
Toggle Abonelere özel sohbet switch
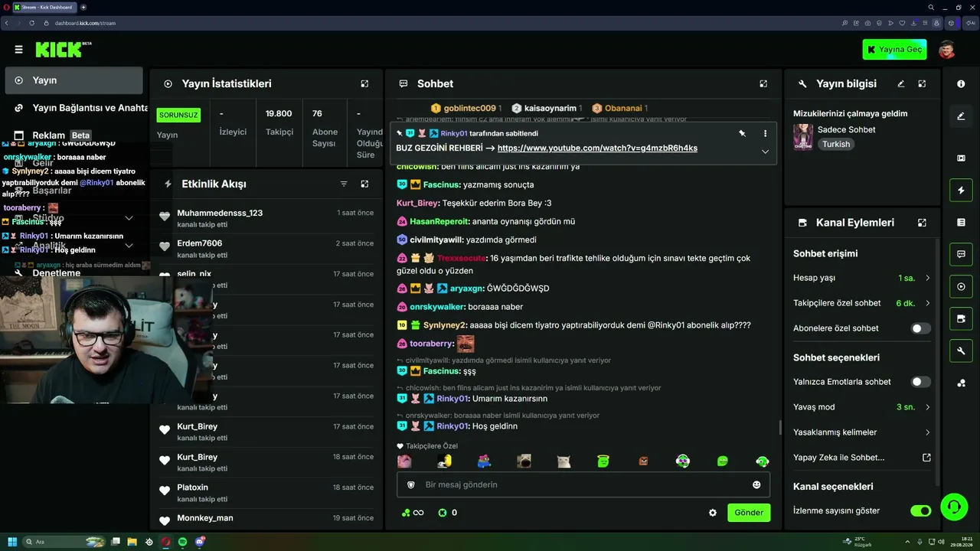tap(920, 328)
